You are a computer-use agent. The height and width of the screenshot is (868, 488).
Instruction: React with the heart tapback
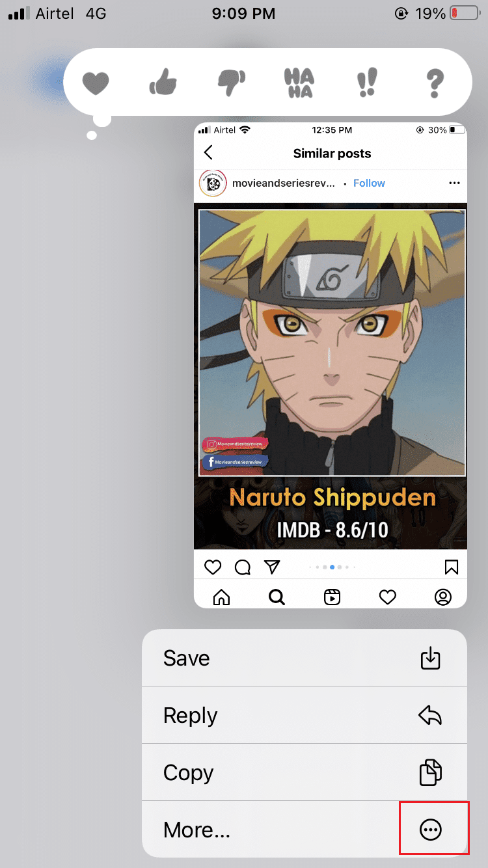click(96, 83)
